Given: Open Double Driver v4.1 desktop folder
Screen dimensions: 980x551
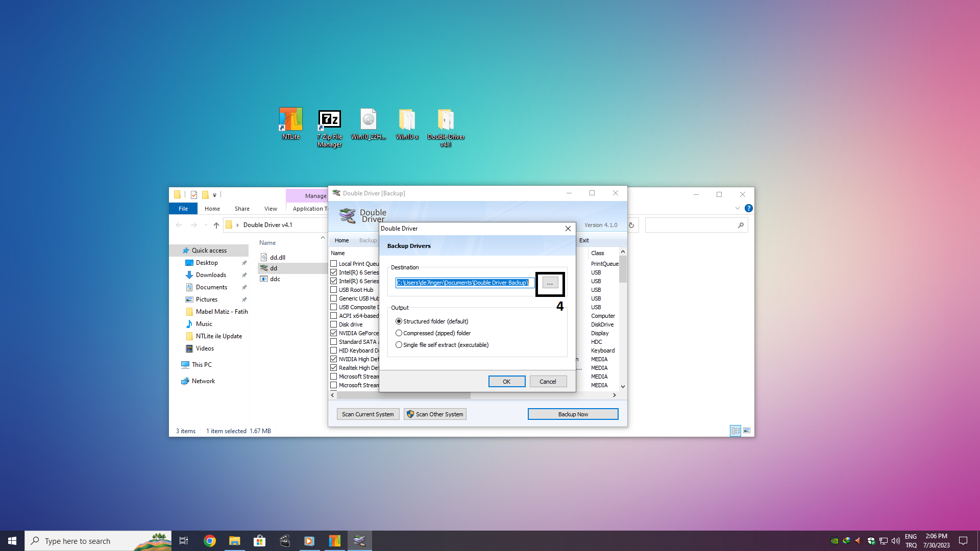Looking at the screenshot, I should pos(446,120).
